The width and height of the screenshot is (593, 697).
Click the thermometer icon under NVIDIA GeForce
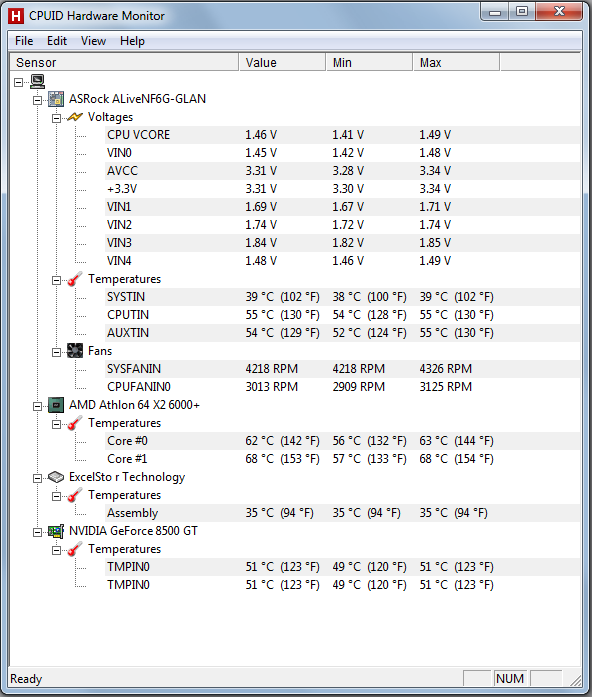pos(75,549)
